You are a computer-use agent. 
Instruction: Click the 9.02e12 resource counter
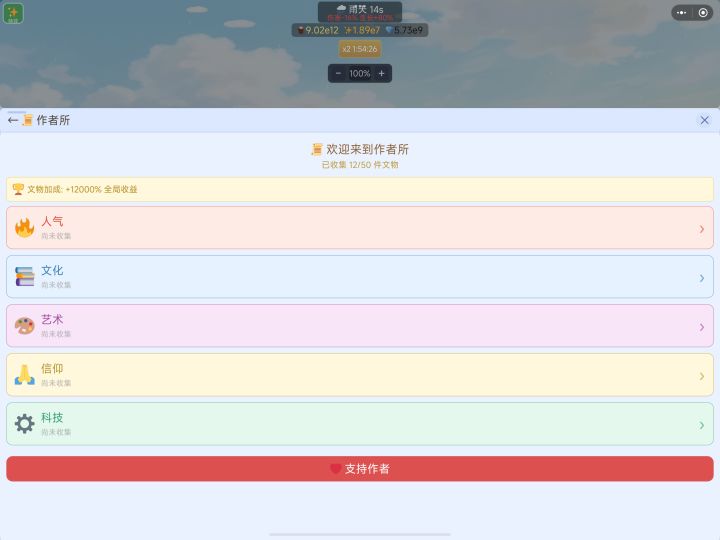point(318,30)
